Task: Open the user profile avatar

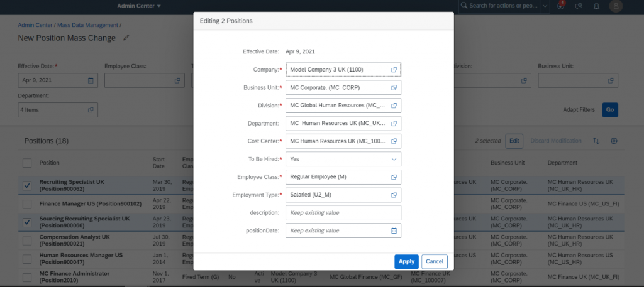Action: coord(616,6)
